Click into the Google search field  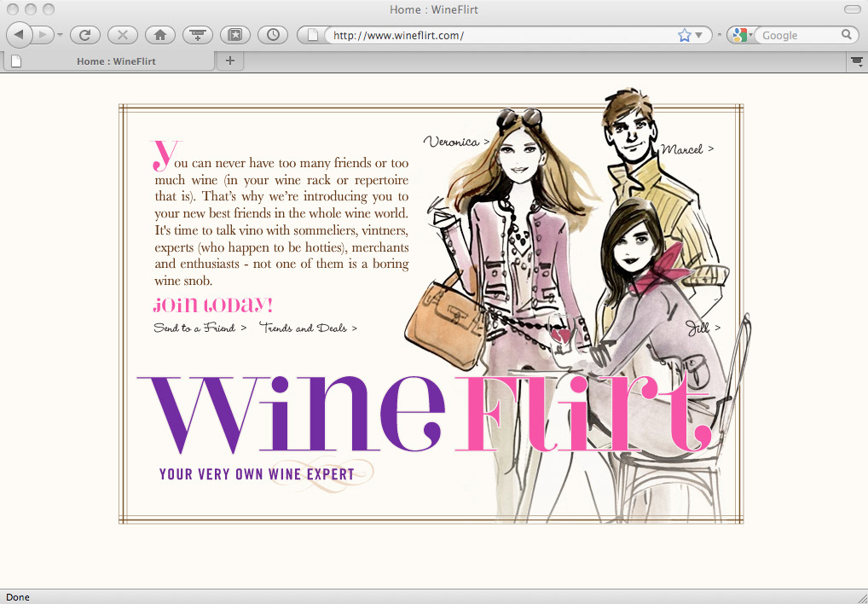pos(799,36)
